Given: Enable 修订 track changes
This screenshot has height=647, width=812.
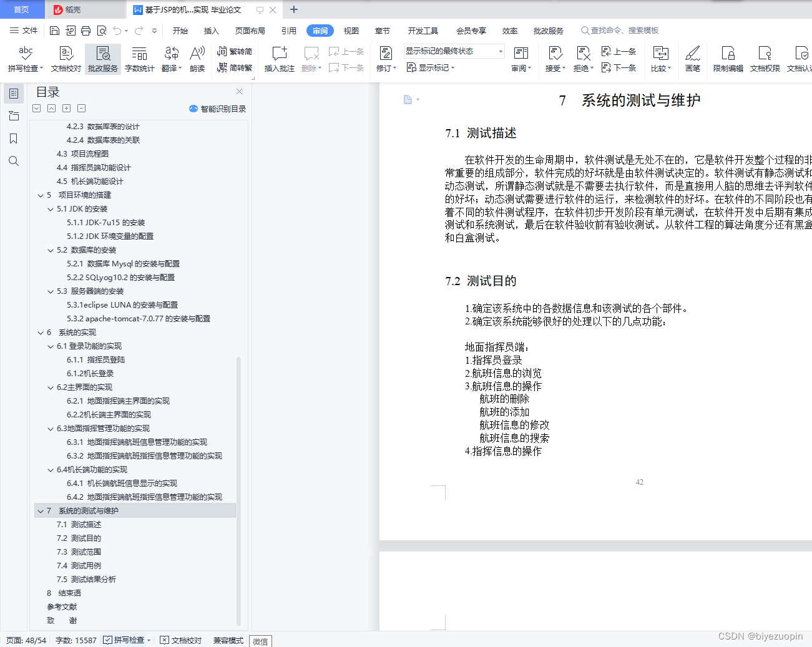Looking at the screenshot, I should [386, 59].
